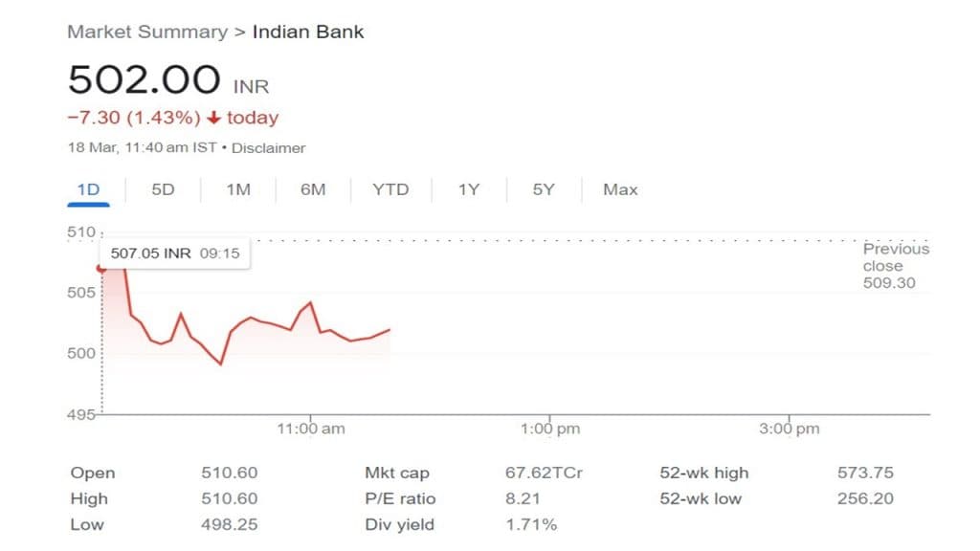Select the Max range tab
The width and height of the screenshot is (980, 551).
620,189
